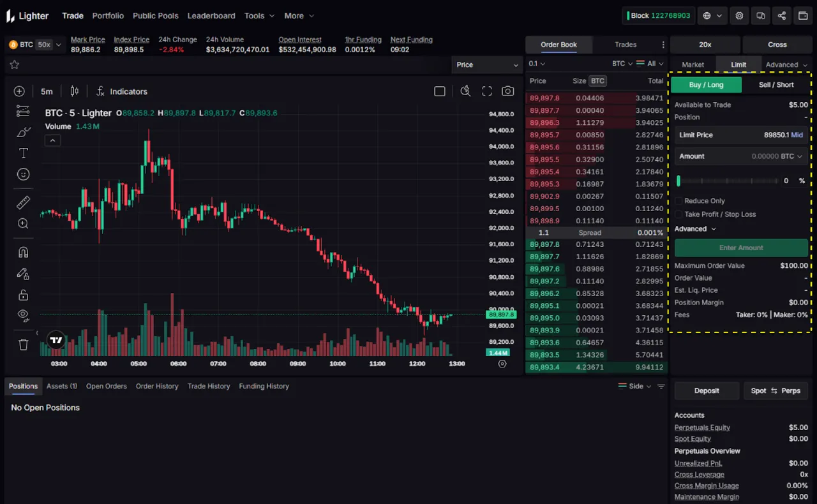Open the Tools dropdown menu
The image size is (817, 504).
[259, 15]
